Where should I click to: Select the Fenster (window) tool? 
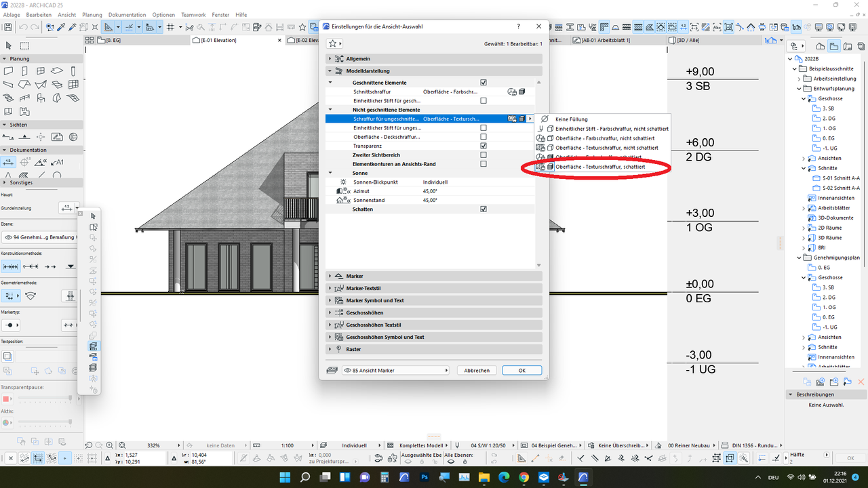pyautogui.click(x=40, y=70)
